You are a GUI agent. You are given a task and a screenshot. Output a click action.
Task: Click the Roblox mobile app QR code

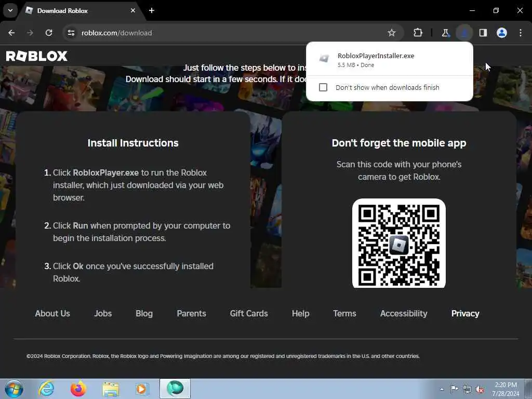(x=398, y=243)
